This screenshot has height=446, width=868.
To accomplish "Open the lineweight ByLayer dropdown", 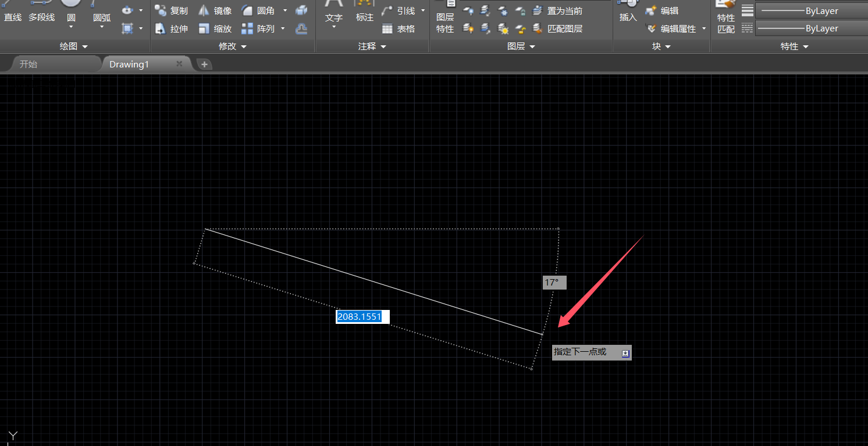I will [x=811, y=11].
